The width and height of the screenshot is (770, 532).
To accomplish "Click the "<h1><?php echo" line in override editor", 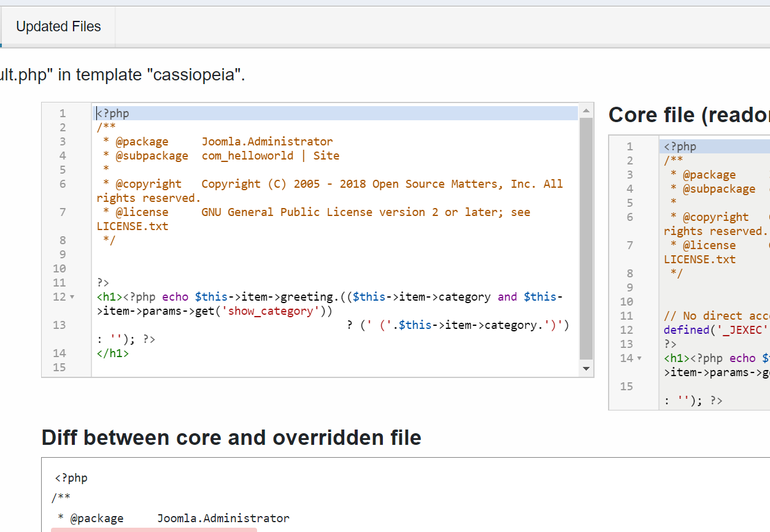I will (329, 304).
